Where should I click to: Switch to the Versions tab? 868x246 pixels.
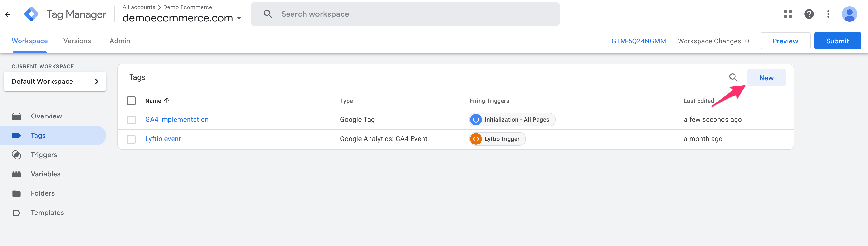tap(77, 41)
